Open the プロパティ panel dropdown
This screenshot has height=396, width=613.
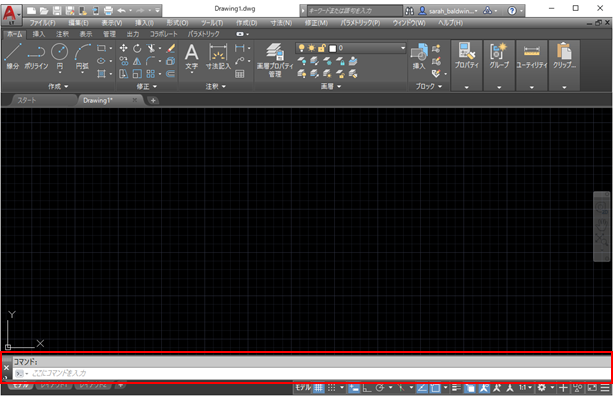pyautogui.click(x=466, y=87)
